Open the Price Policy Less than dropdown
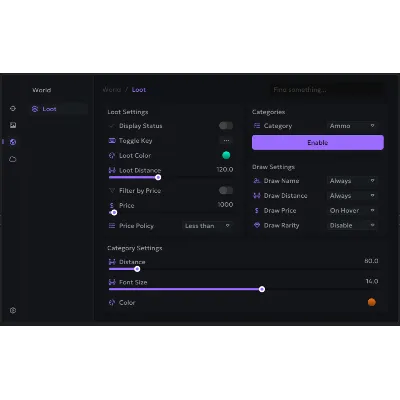 (207, 226)
